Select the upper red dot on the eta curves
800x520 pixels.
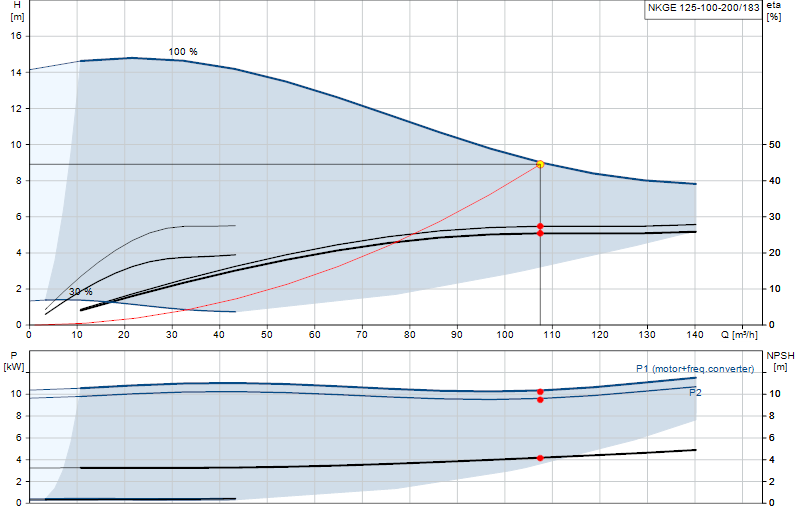coord(540,226)
